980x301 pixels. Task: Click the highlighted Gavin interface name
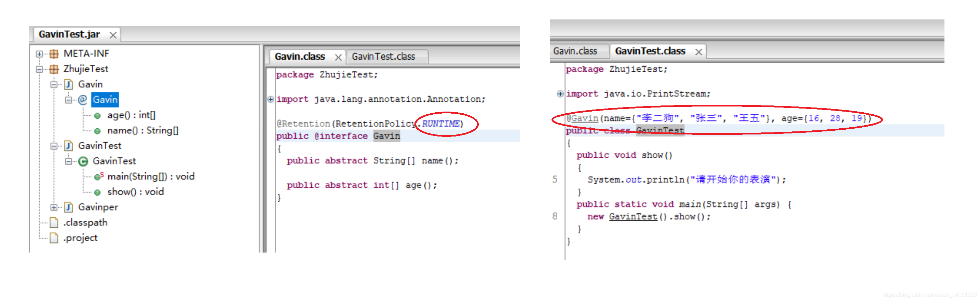(386, 136)
